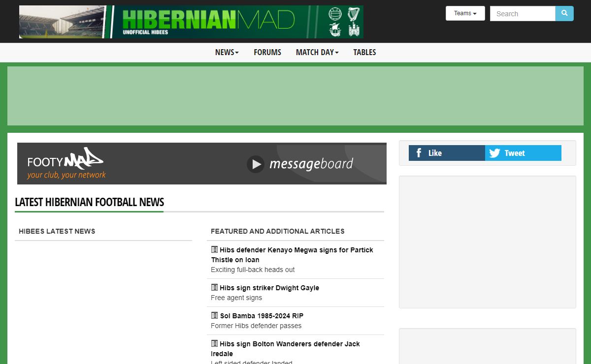Open the TABLES page
Screen dimensions: 591x364
364,52
